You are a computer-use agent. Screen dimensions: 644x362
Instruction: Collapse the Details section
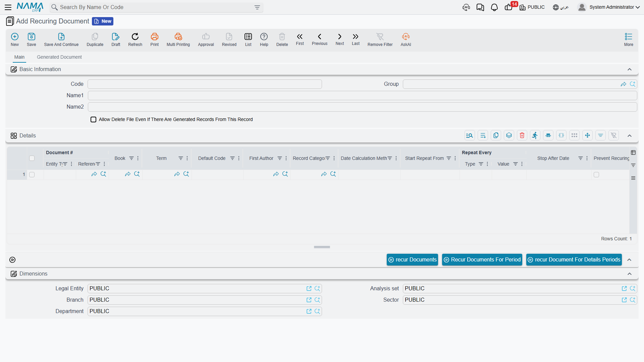(x=630, y=136)
